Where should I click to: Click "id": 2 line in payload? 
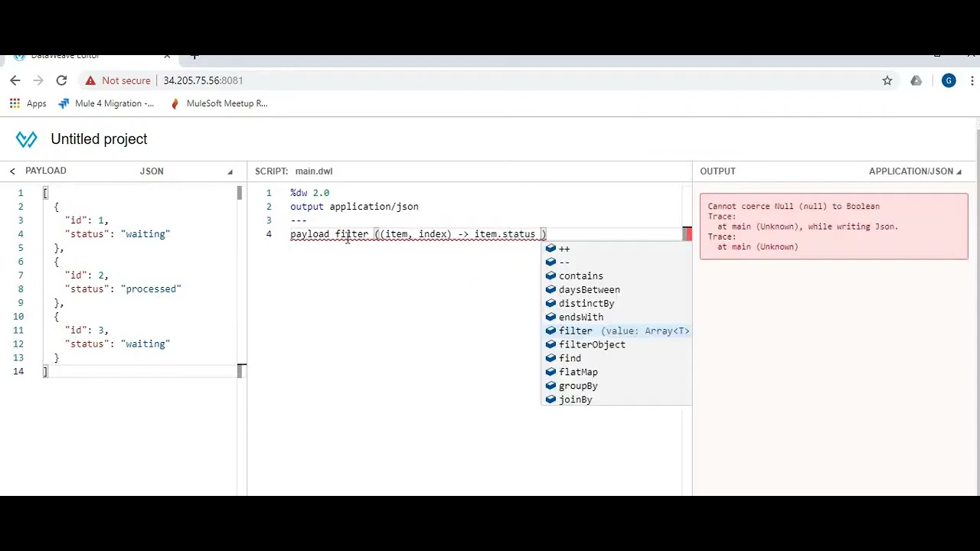point(87,275)
